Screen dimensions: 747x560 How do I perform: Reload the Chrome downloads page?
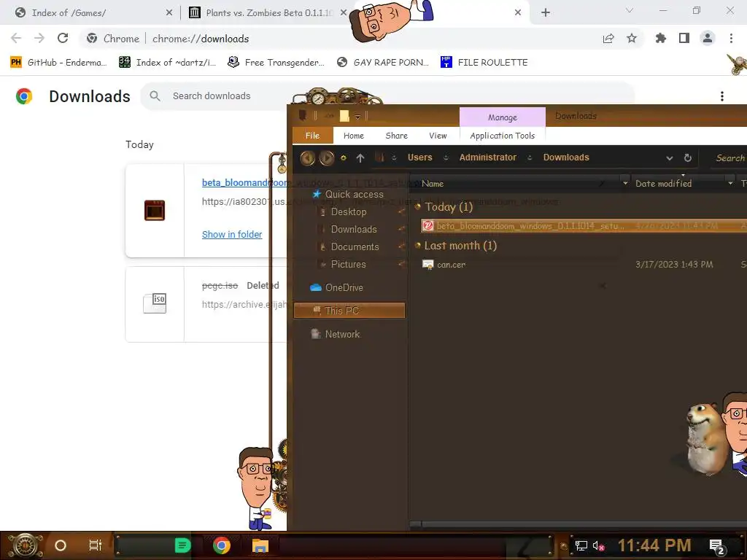point(63,38)
